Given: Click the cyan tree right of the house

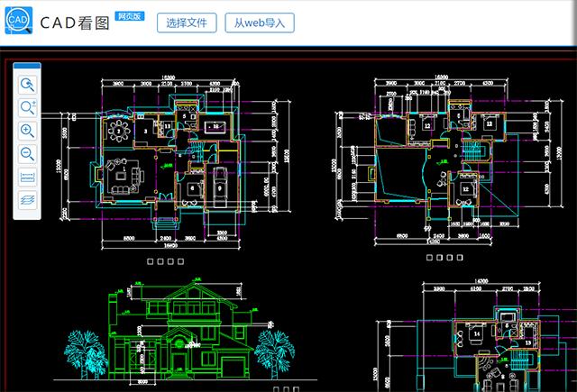Looking at the screenshot, I should coord(274,354).
